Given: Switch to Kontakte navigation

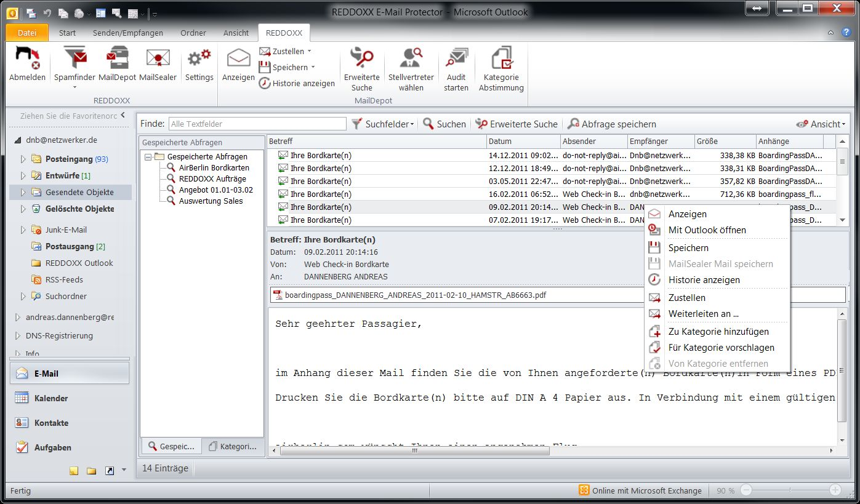Looking at the screenshot, I should (x=70, y=423).
